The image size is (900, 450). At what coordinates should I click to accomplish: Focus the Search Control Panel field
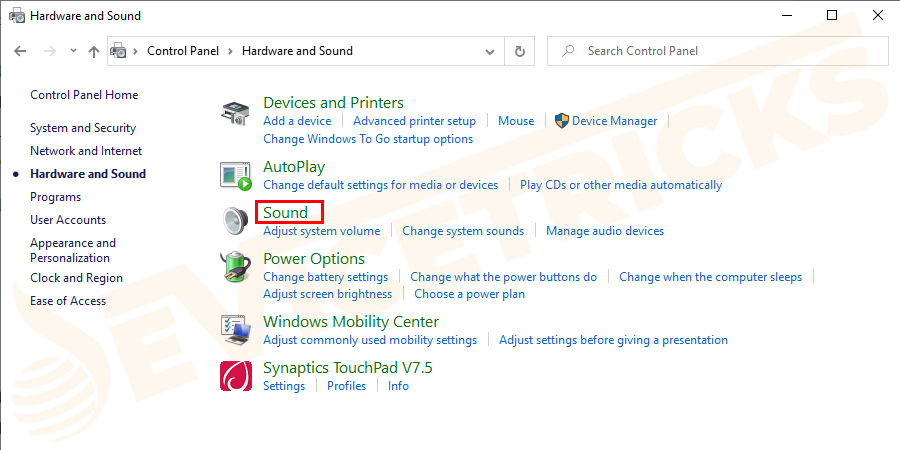click(717, 51)
